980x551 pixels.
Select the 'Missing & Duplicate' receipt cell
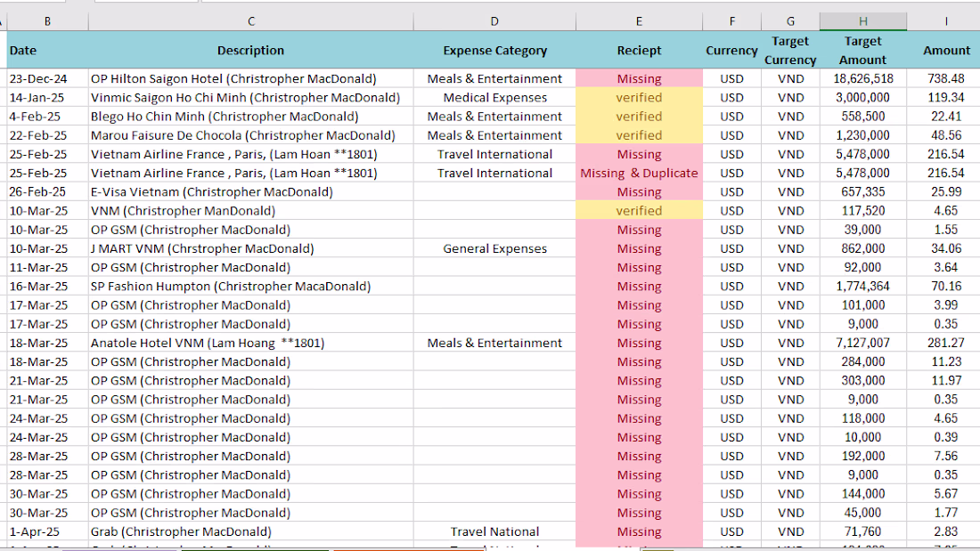639,173
